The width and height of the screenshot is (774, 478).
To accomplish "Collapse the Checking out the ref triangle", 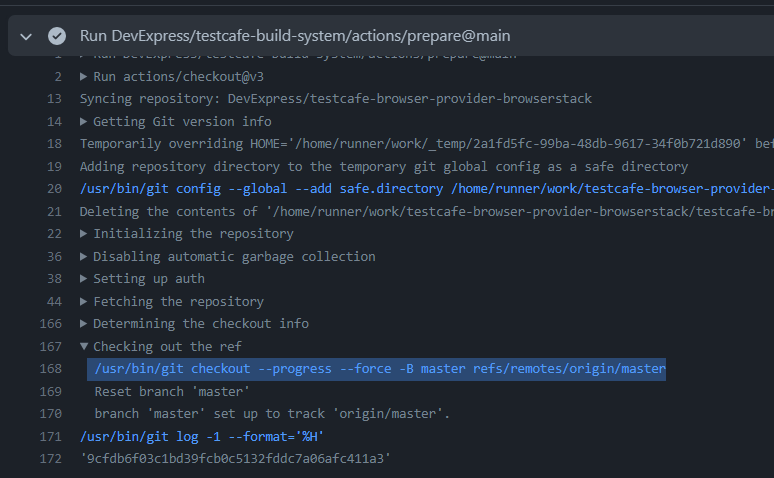I will (x=83, y=346).
